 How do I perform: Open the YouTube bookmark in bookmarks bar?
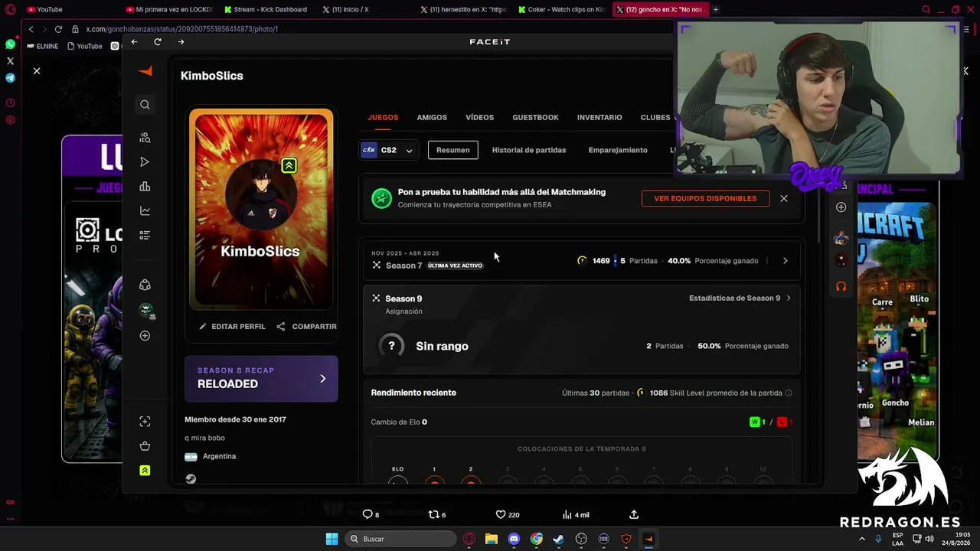85,46
